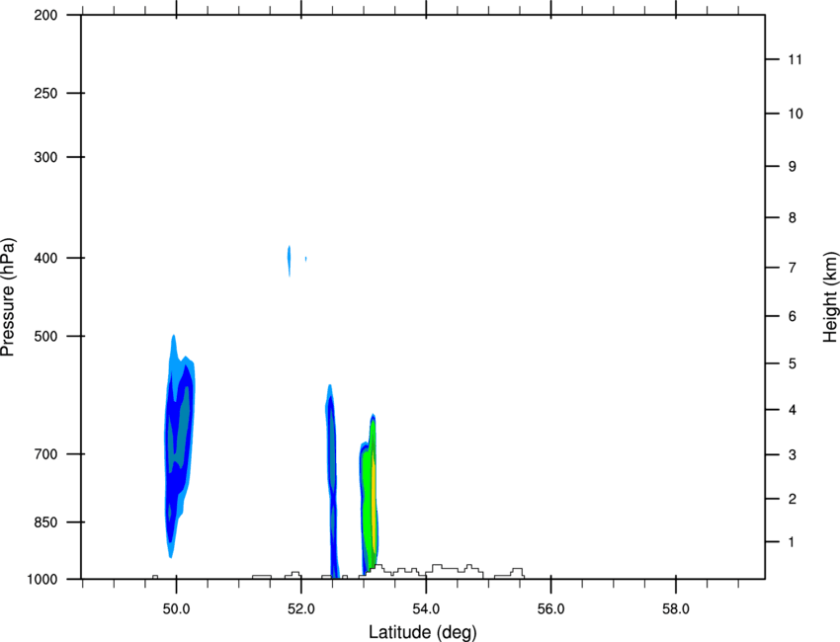Select the 50.0 latitude tick label

click(x=176, y=608)
